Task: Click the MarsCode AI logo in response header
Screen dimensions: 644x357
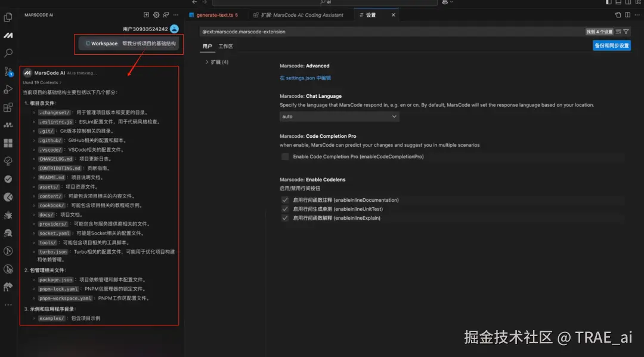Action: [x=27, y=73]
